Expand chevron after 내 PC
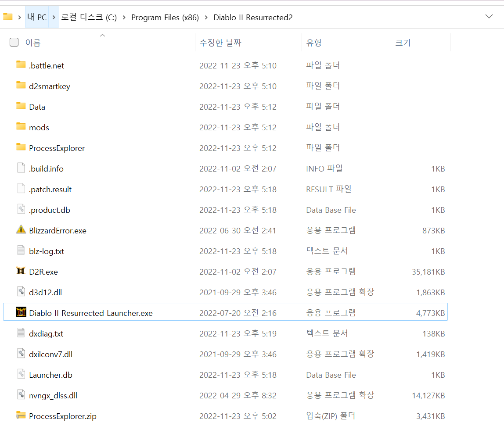 tap(54, 18)
